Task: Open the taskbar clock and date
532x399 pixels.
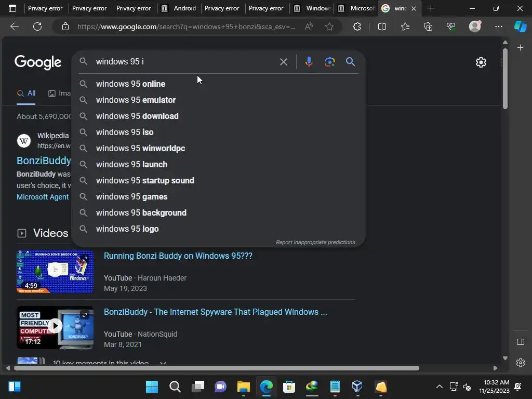Action: point(494,387)
